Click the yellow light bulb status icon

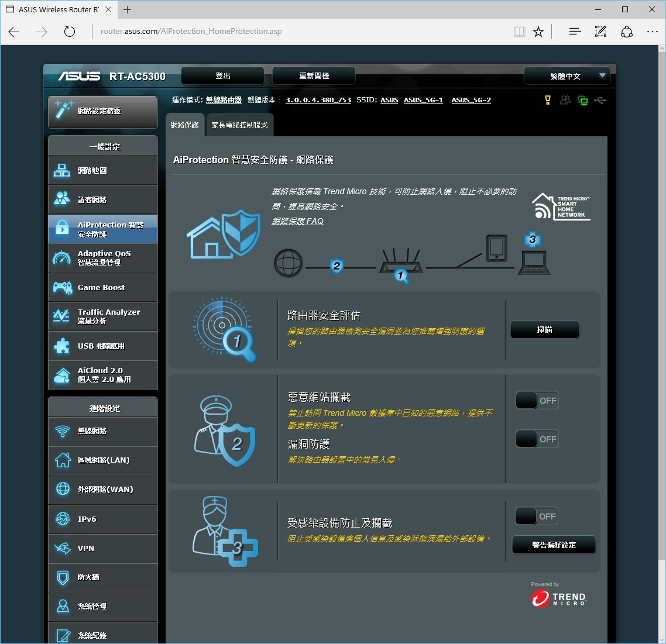pos(548,100)
